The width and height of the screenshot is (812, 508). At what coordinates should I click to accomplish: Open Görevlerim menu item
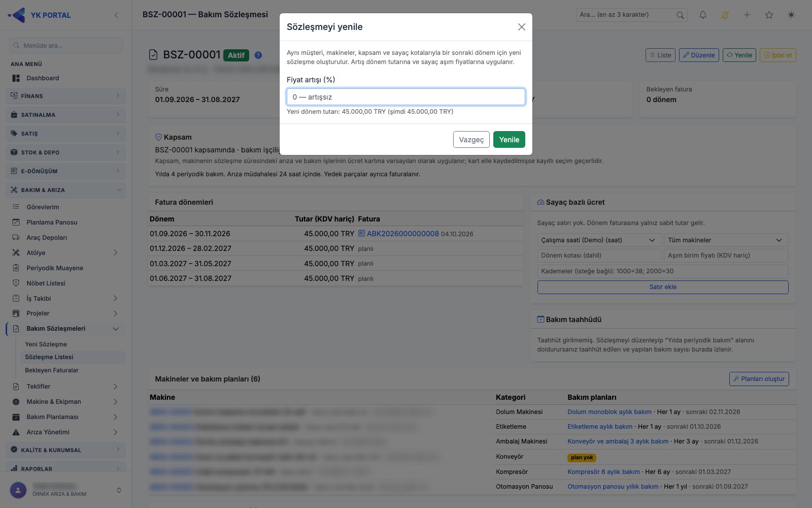(66, 207)
